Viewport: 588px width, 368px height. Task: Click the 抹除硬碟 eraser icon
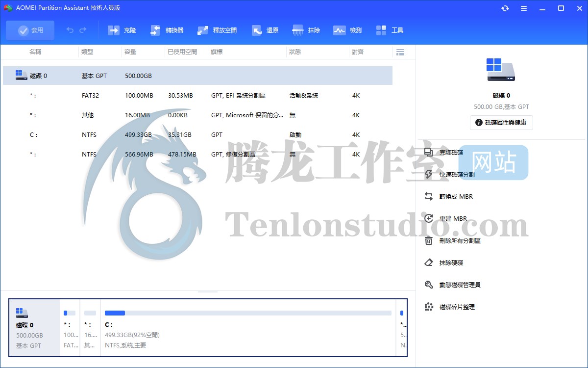[x=429, y=263]
